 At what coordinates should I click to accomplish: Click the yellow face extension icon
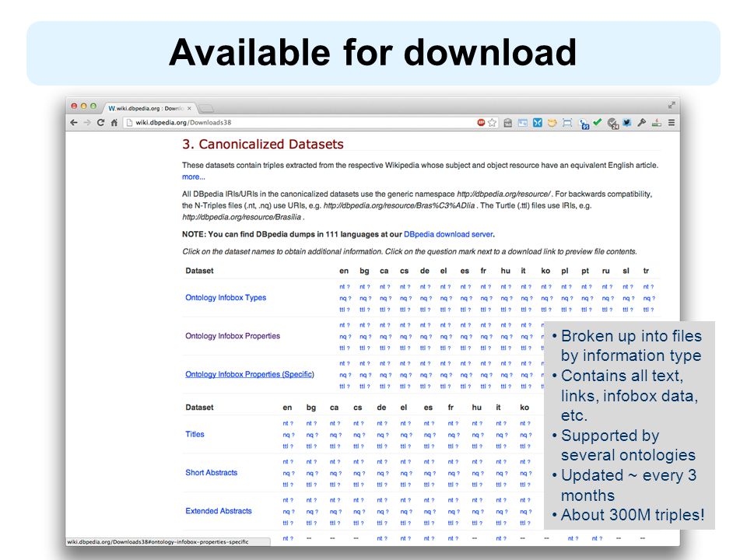pyautogui.click(x=552, y=123)
